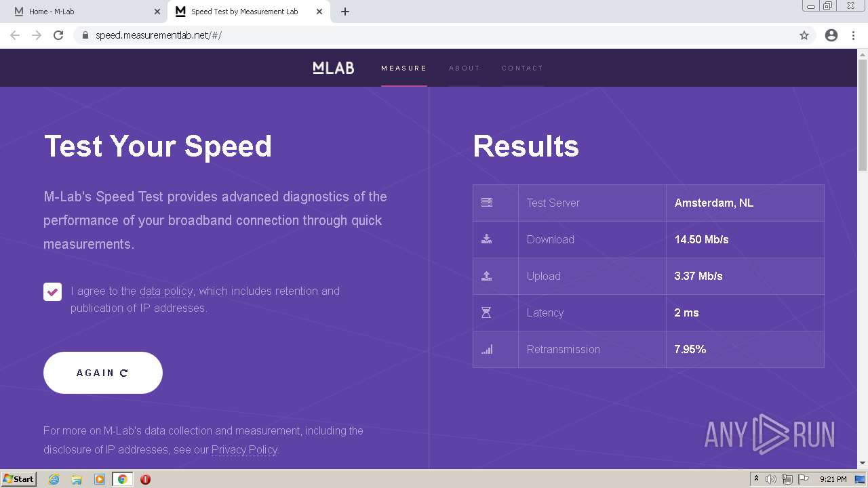This screenshot has width=868, height=488.
Task: Open Internet Explorer from taskbar
Action: tap(54, 479)
